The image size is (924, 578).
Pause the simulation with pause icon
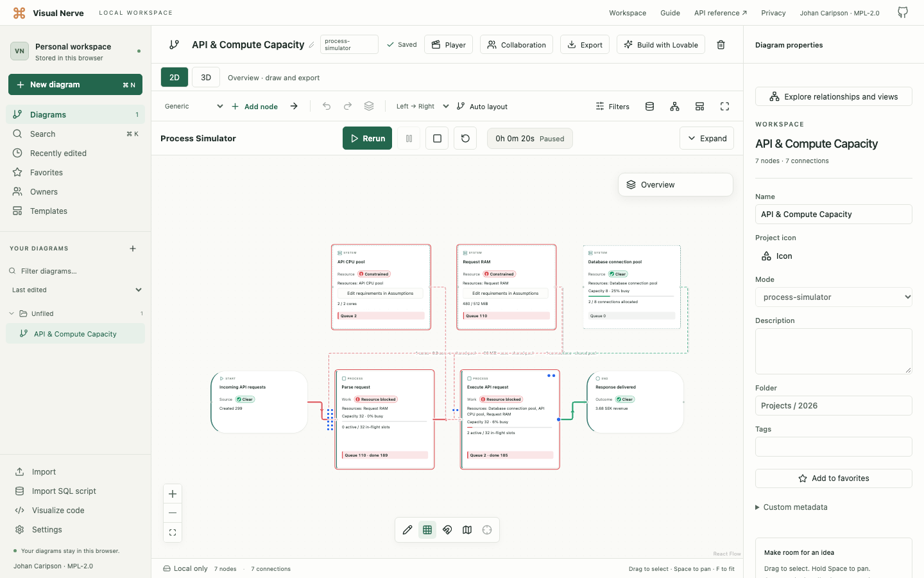409,138
